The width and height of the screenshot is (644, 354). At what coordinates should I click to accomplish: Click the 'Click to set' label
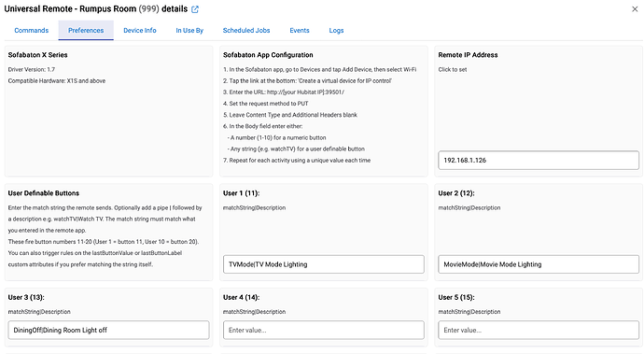[x=452, y=69]
